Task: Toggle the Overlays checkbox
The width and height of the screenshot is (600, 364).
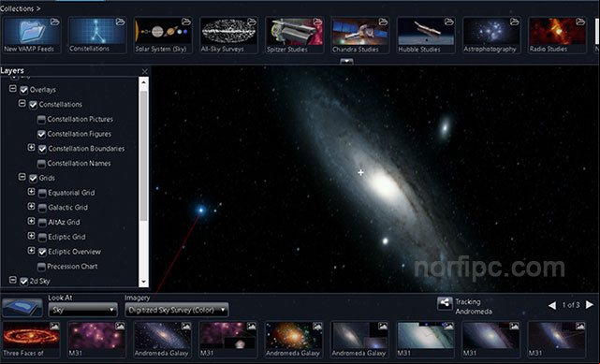Action: [x=24, y=90]
